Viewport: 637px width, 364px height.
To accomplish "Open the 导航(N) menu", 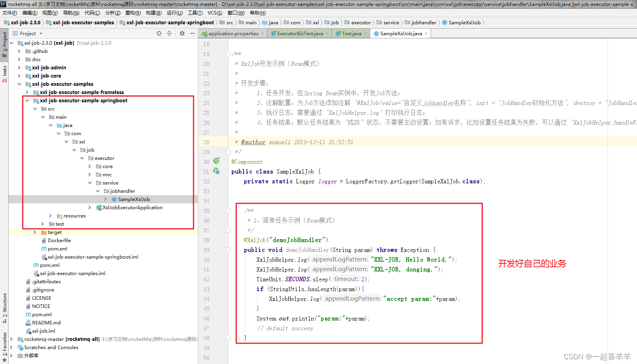I will tap(71, 13).
